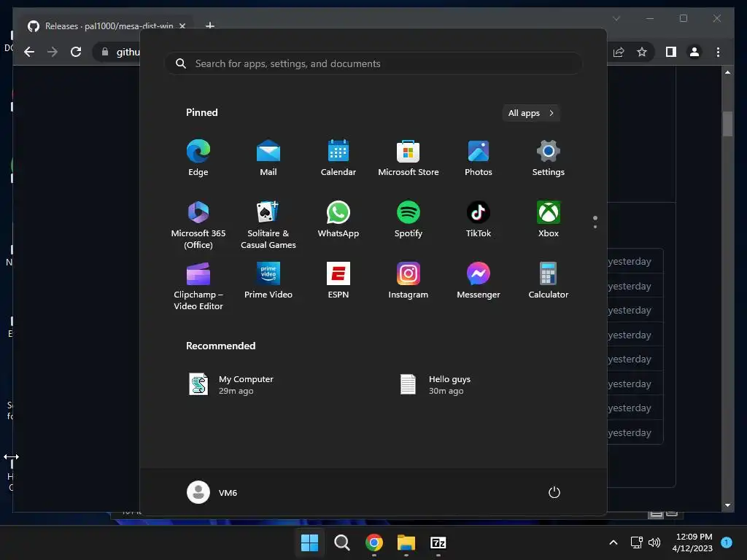Launch Instagram from pinned apps

[409, 281]
